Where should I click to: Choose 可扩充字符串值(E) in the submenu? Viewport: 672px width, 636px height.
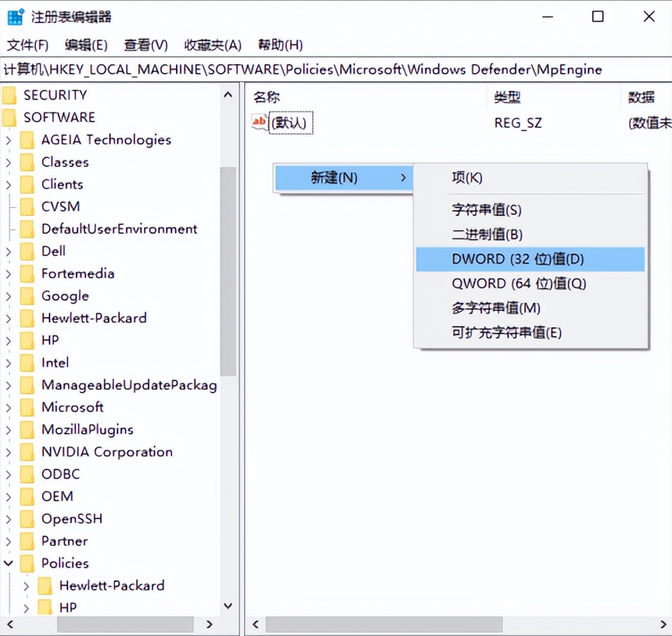click(530, 332)
